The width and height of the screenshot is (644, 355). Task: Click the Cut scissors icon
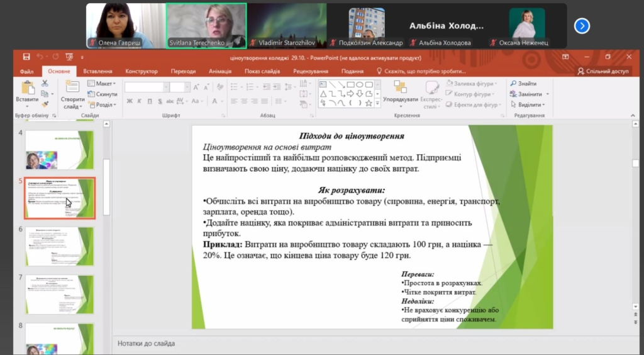pos(45,83)
